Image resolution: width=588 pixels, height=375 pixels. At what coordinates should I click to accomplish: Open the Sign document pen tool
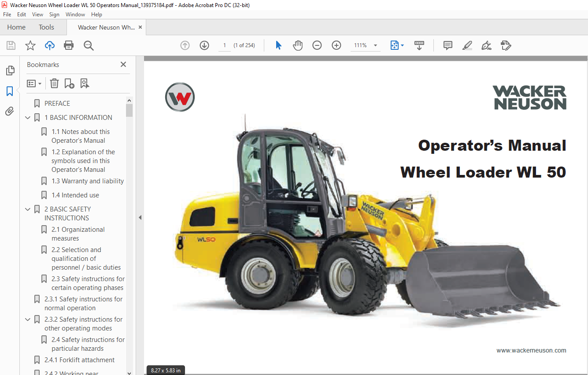pyautogui.click(x=486, y=45)
